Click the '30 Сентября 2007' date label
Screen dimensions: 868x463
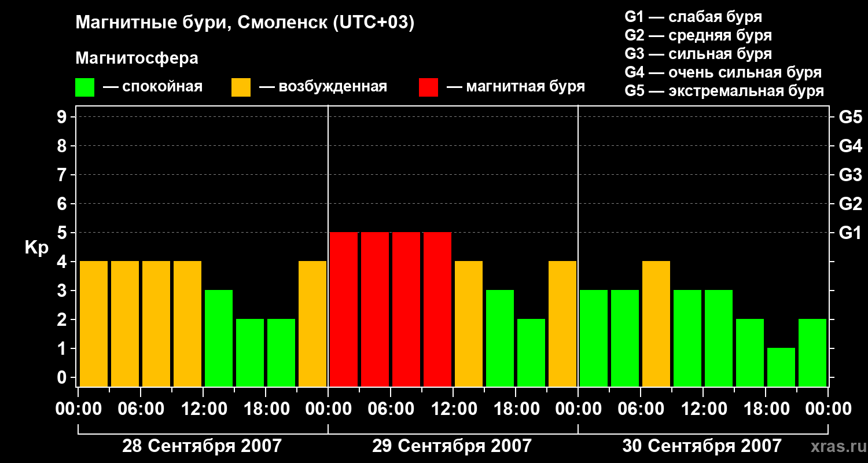click(701, 446)
